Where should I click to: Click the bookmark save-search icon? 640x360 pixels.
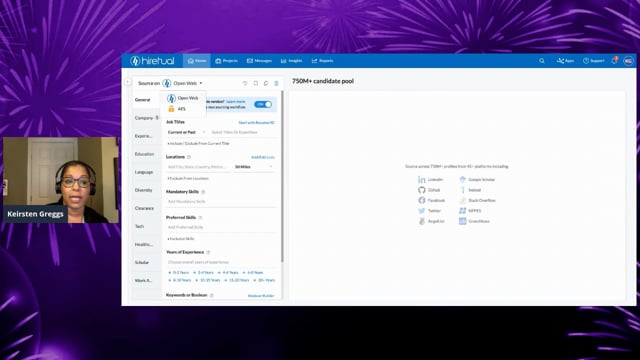pyautogui.click(x=256, y=83)
